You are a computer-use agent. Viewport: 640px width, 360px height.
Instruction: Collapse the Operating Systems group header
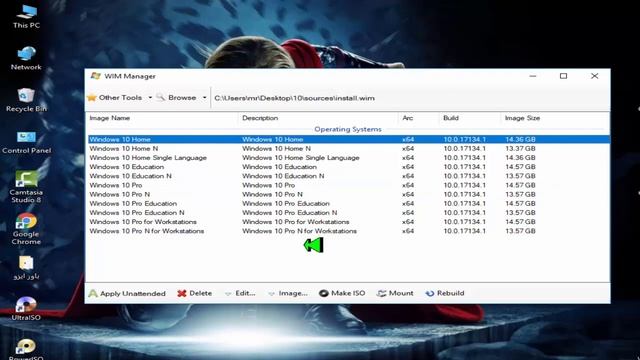[x=348, y=129]
